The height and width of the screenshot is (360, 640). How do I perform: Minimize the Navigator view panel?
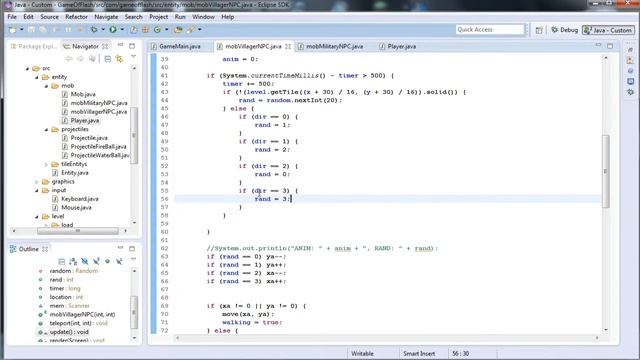coord(120,45)
